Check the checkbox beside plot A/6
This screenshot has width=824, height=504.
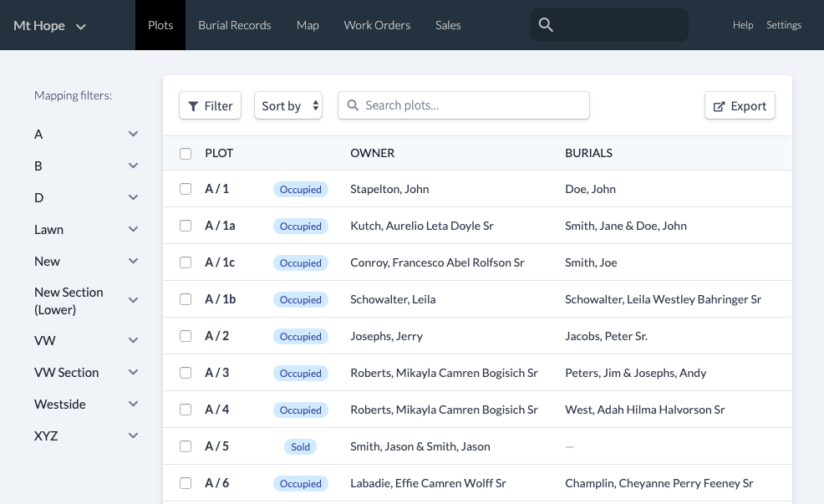coord(186,483)
